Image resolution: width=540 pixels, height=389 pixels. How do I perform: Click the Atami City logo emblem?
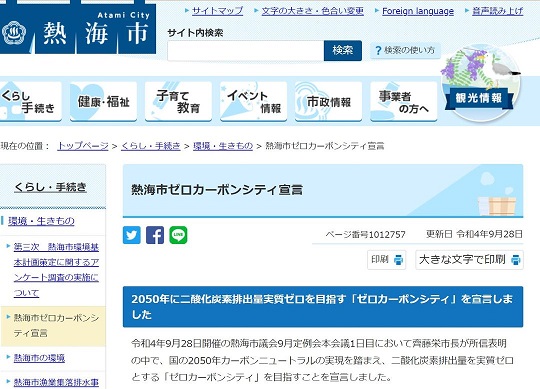coord(14,33)
